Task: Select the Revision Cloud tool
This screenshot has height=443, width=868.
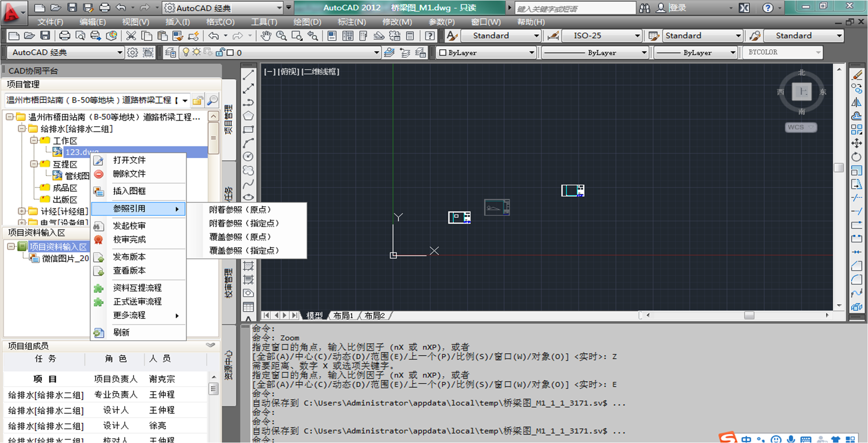Action: click(x=248, y=171)
